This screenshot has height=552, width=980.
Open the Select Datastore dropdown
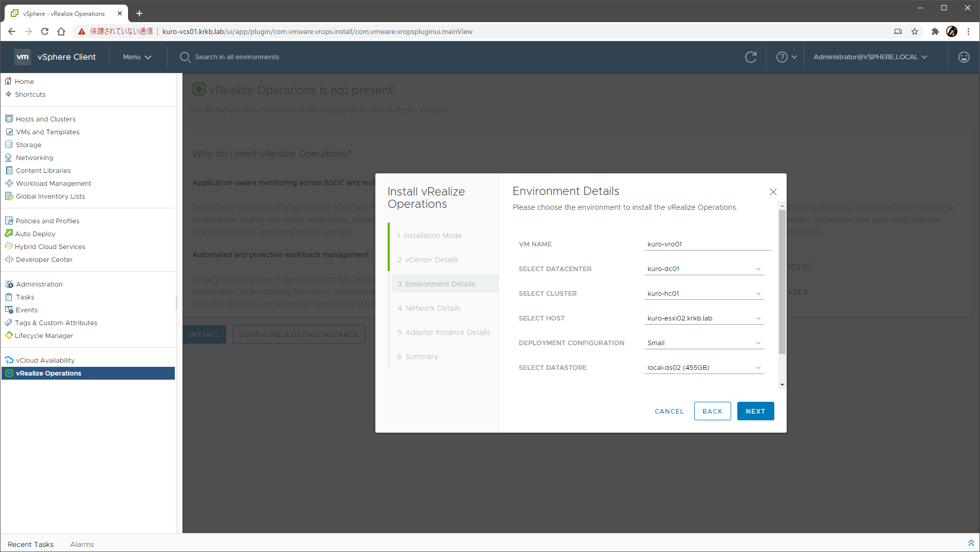(x=704, y=368)
